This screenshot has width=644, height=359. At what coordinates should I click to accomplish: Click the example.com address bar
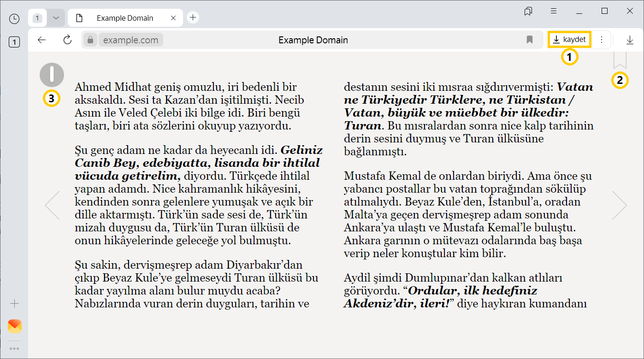[131, 40]
